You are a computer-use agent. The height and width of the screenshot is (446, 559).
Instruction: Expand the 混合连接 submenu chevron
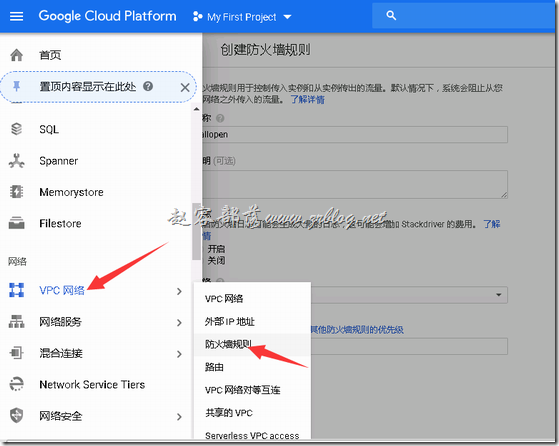[x=179, y=354]
